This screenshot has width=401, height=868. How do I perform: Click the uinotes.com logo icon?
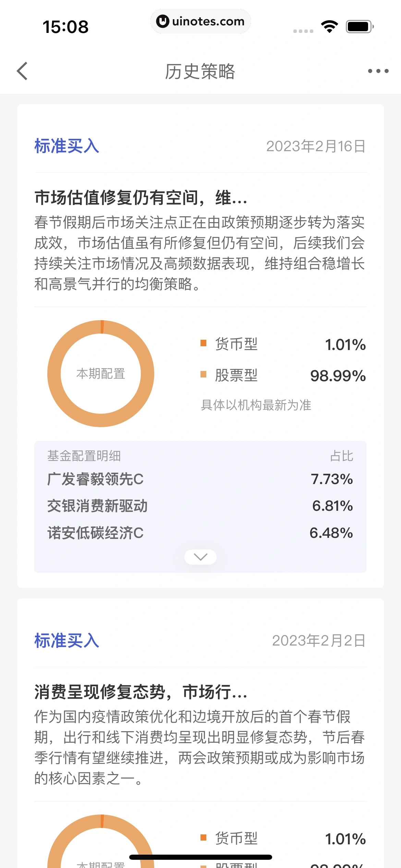click(162, 22)
